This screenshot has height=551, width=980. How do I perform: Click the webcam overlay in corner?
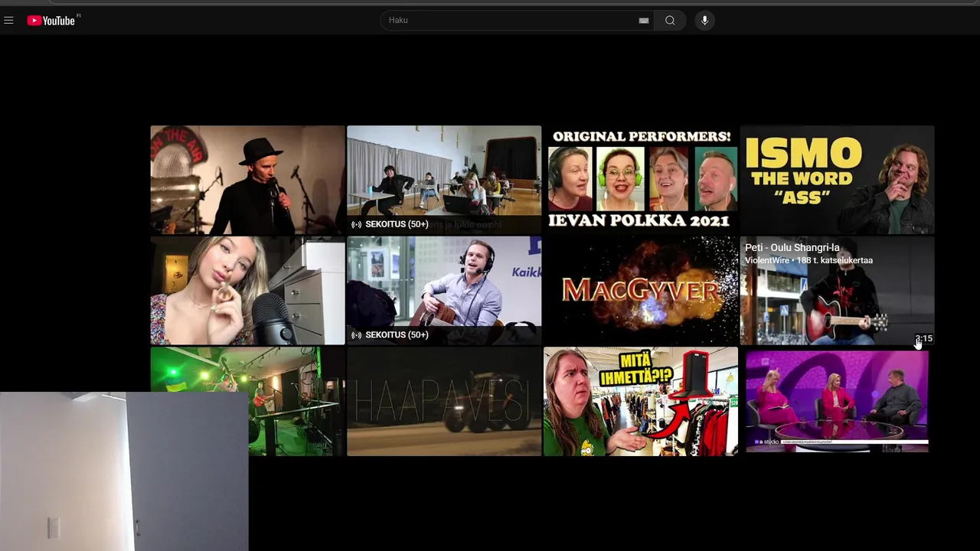[x=124, y=471]
